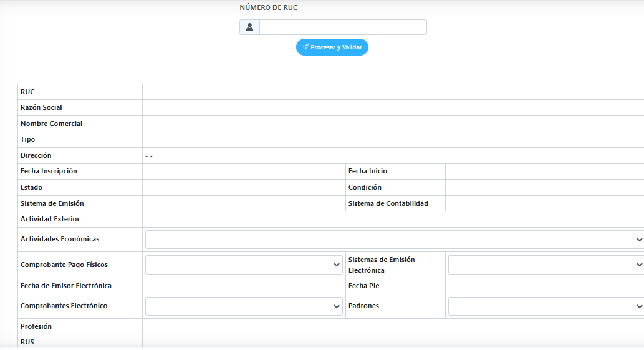Focus the Número de RUC input field
The width and height of the screenshot is (644, 350).
point(343,27)
